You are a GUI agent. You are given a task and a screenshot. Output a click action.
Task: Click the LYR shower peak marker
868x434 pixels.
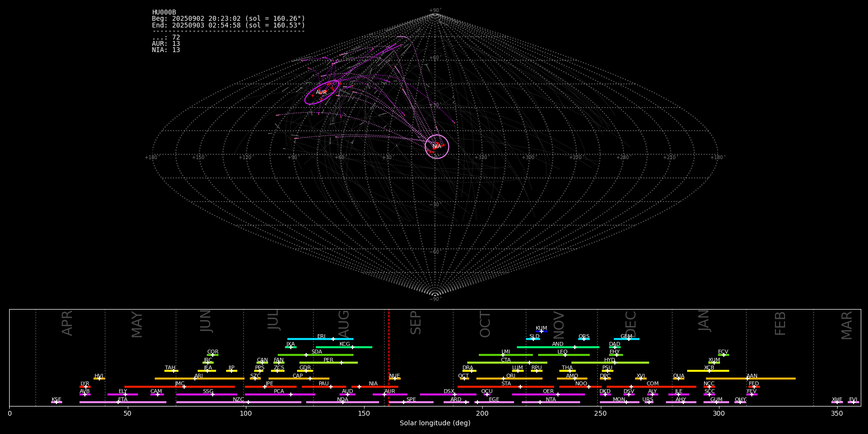(x=86, y=387)
